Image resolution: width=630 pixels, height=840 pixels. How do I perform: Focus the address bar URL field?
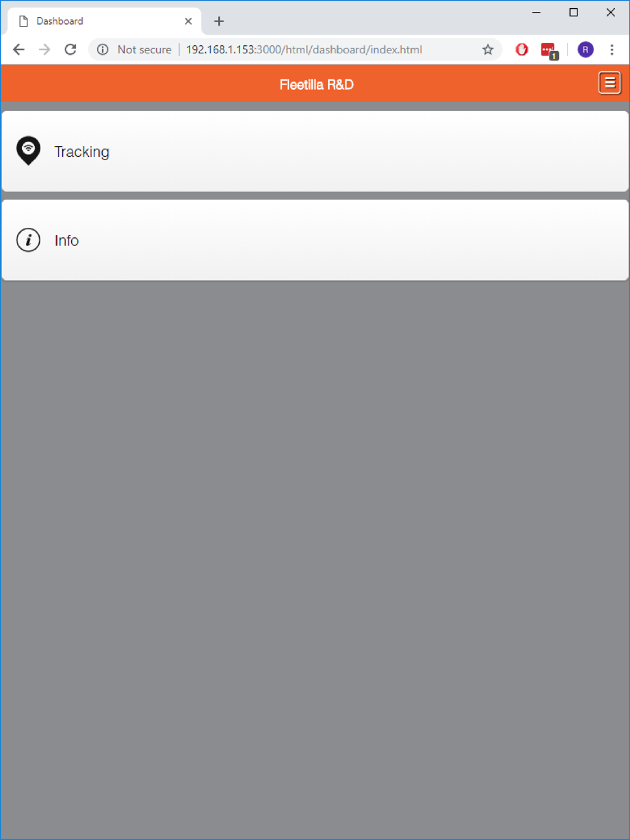(x=304, y=49)
